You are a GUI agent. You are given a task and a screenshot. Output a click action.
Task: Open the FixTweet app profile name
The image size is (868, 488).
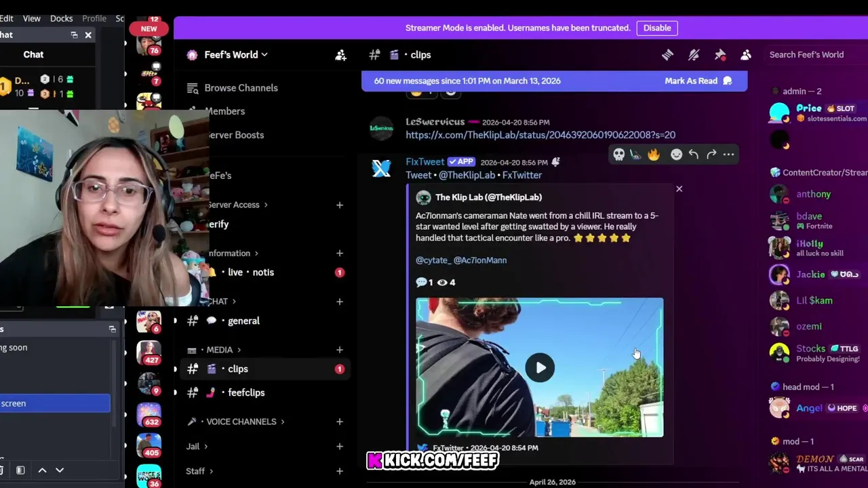[x=425, y=162]
